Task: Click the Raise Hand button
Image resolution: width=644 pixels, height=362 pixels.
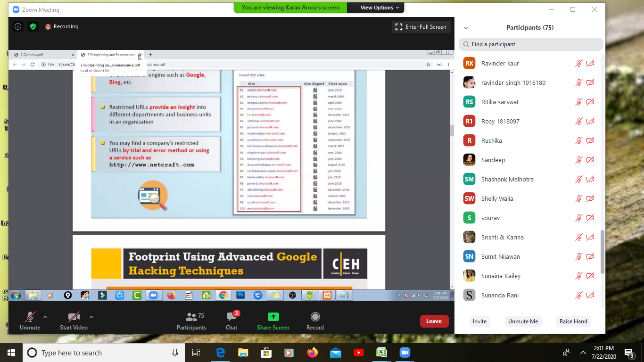Action: pyautogui.click(x=573, y=321)
